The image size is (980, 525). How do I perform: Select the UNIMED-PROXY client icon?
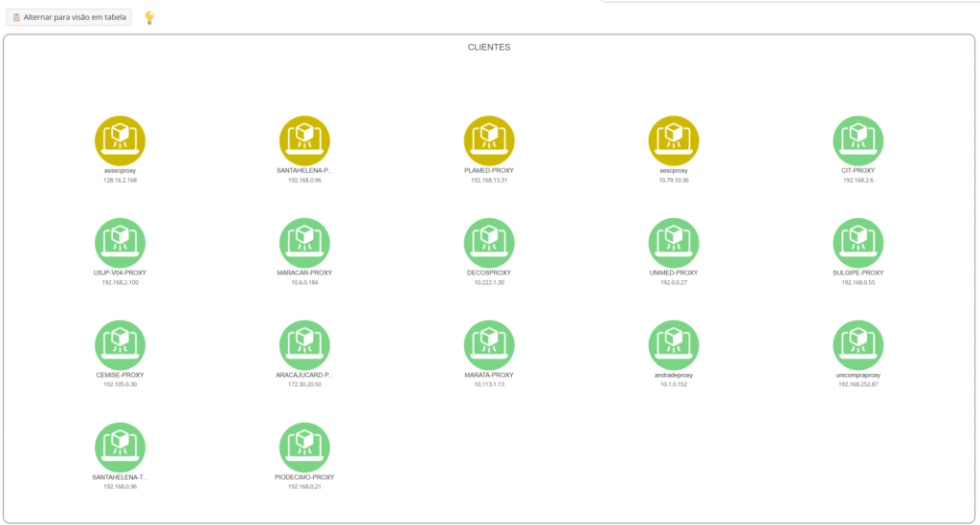(x=674, y=243)
